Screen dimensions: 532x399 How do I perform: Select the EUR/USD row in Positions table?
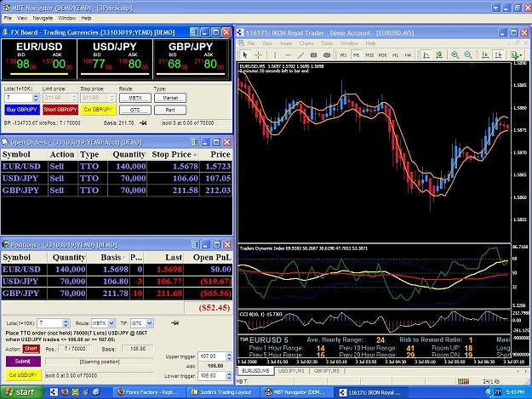(117, 269)
